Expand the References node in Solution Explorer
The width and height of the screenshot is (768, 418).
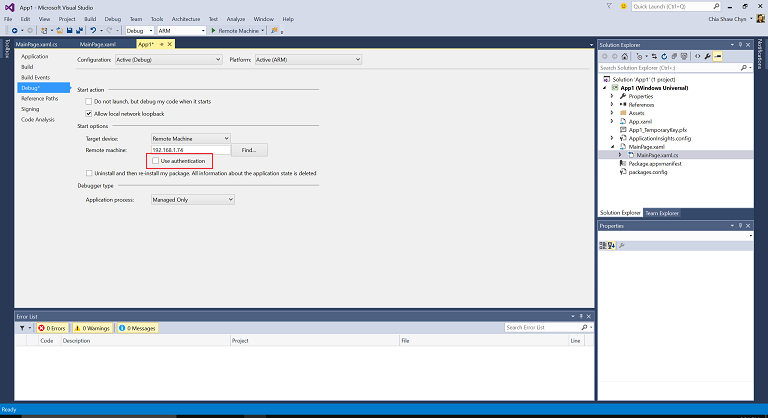[x=612, y=104]
